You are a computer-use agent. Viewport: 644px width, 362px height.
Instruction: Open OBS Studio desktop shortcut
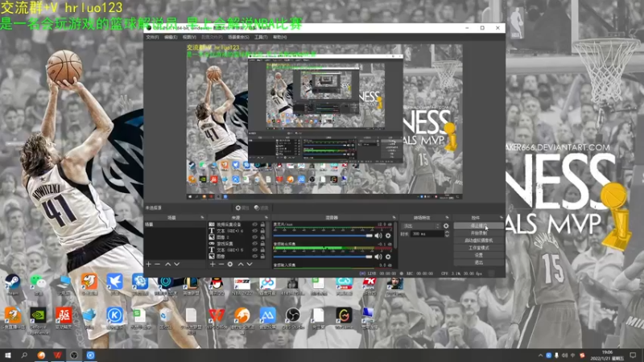point(293,318)
